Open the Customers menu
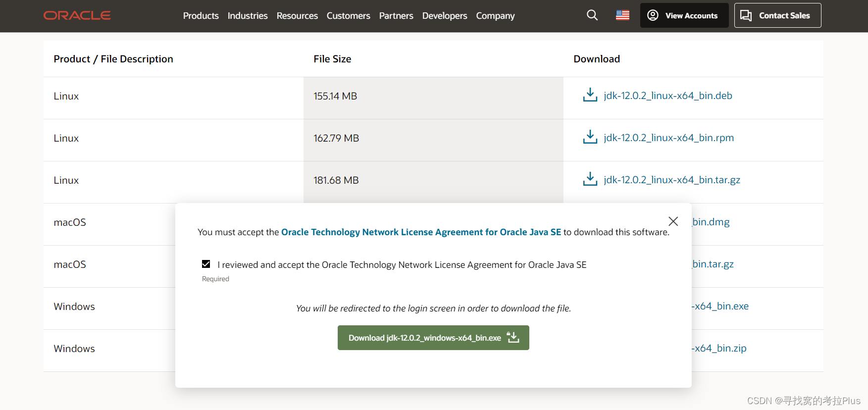 pos(348,16)
